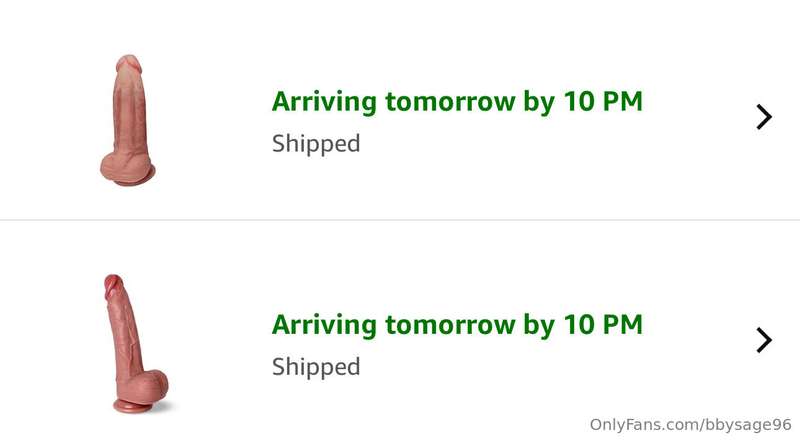Click 'tomorrow' in the first order status

click(450, 102)
